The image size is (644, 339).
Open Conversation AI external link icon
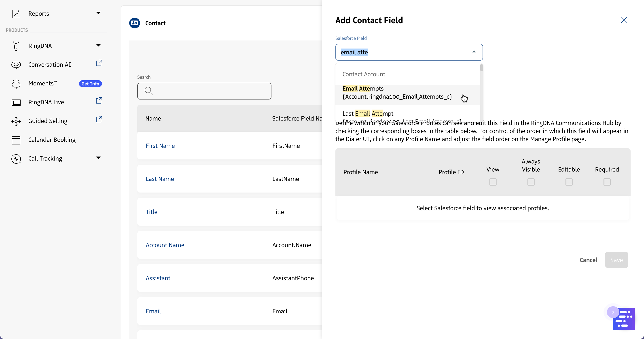[x=99, y=63]
